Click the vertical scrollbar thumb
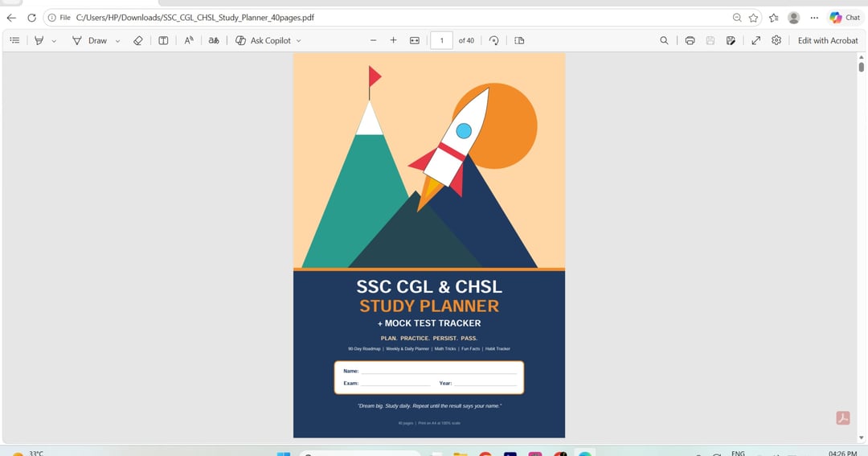This screenshot has width=868, height=456. coord(861,68)
